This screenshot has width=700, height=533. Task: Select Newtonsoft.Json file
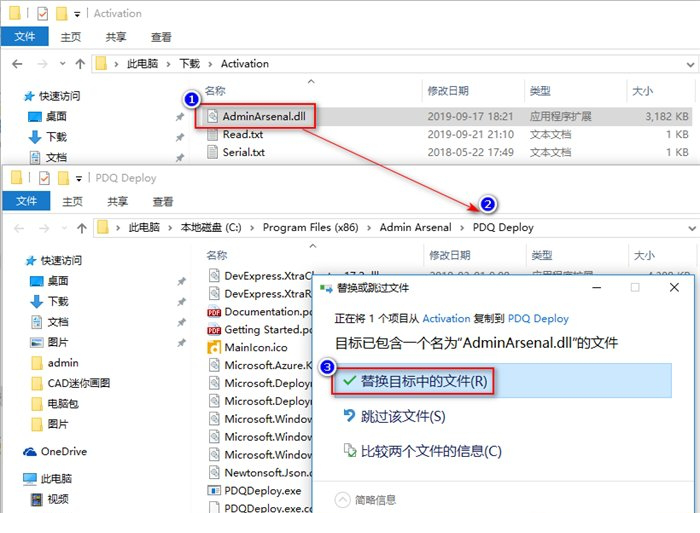[260, 472]
